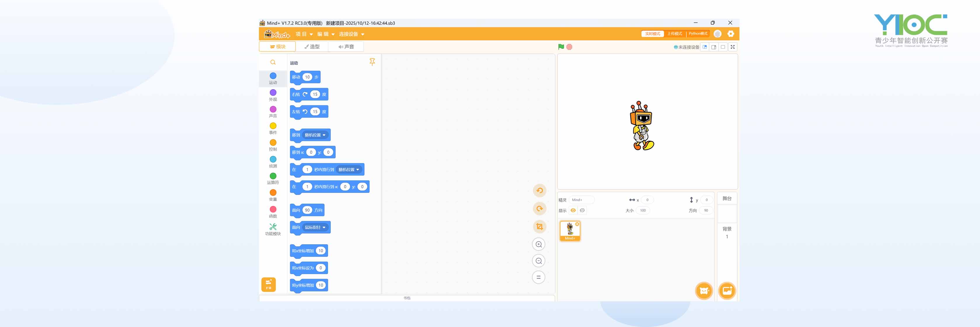Zoom in the block workspace
Viewport: 980px width, 327px height.
coord(538,244)
